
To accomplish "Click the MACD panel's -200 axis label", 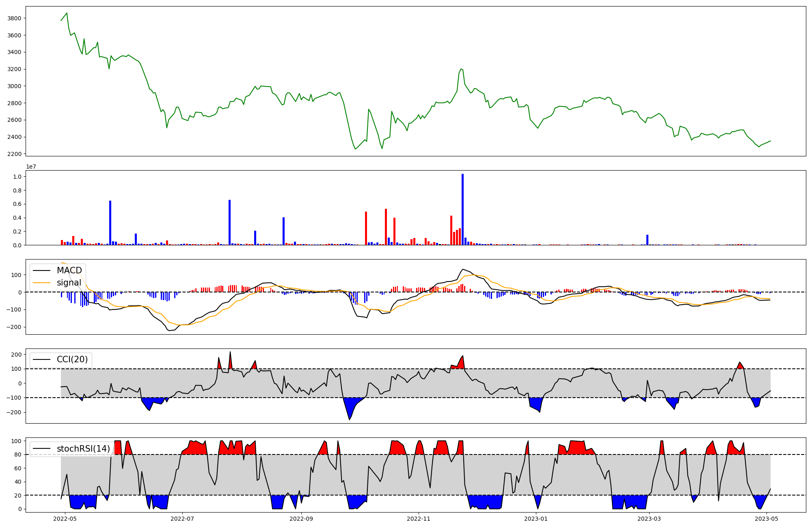I will (14, 327).
